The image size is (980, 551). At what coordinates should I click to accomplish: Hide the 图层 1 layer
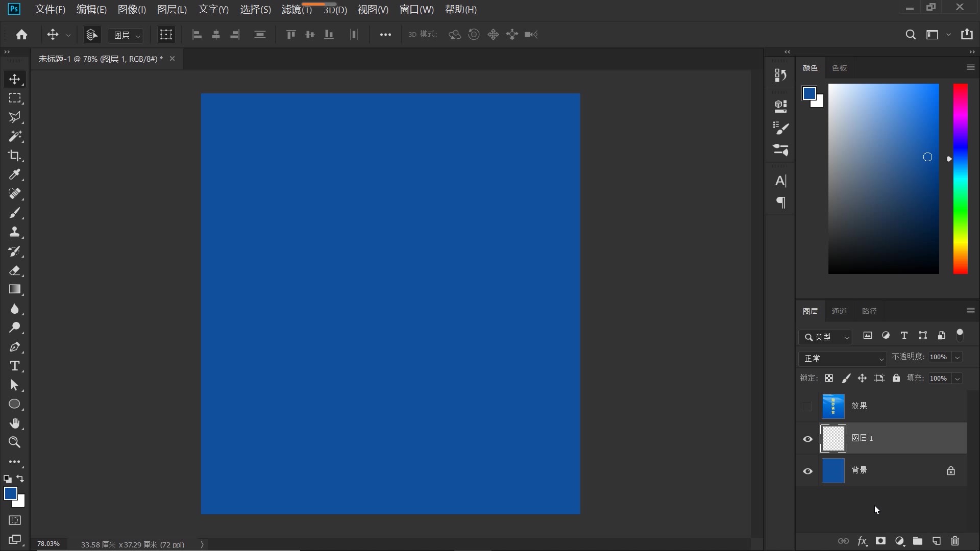[x=807, y=439]
